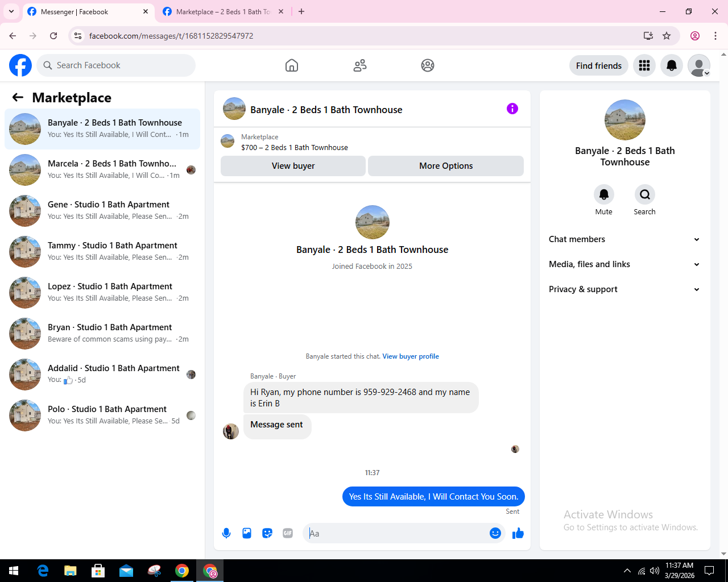Image resolution: width=728 pixels, height=582 pixels.
Task: Click the address bar URL
Action: click(171, 36)
